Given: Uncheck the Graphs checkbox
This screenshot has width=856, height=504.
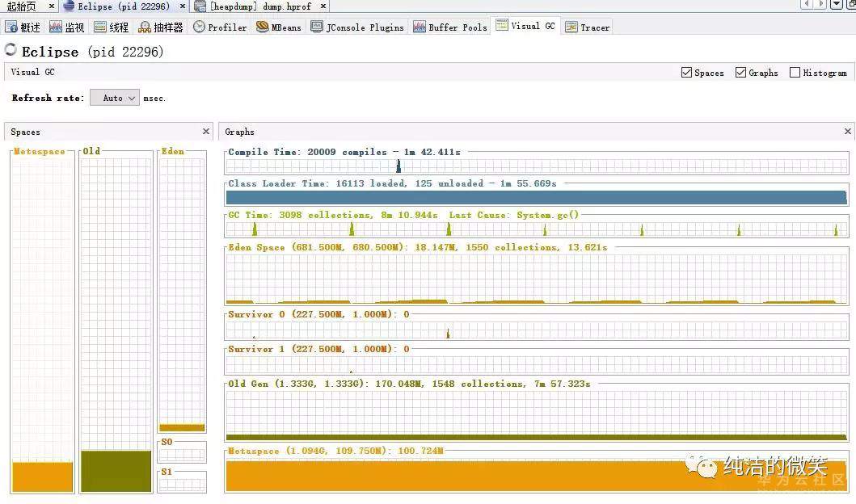Looking at the screenshot, I should [740, 72].
